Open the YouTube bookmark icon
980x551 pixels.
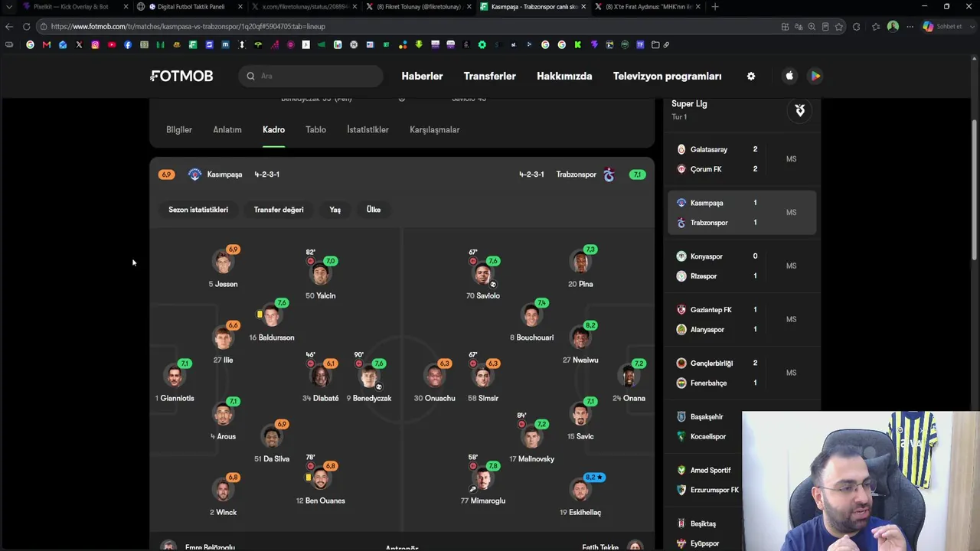[112, 44]
